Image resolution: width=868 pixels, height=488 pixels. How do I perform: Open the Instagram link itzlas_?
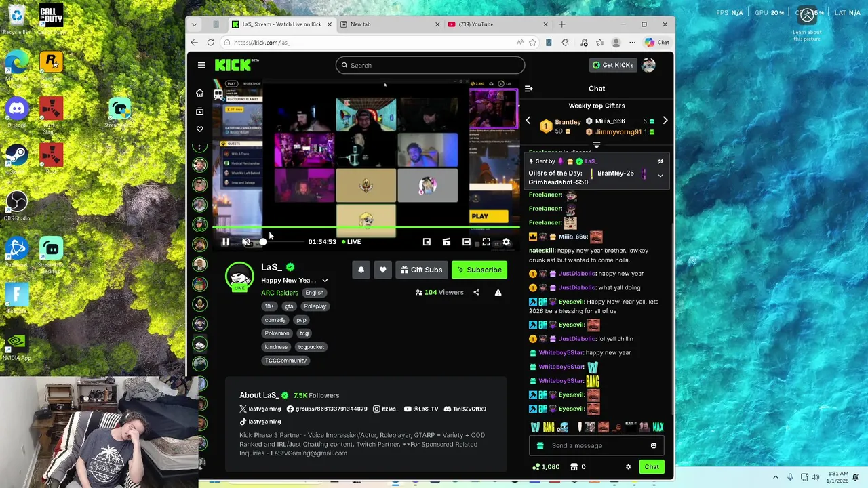[x=385, y=409]
